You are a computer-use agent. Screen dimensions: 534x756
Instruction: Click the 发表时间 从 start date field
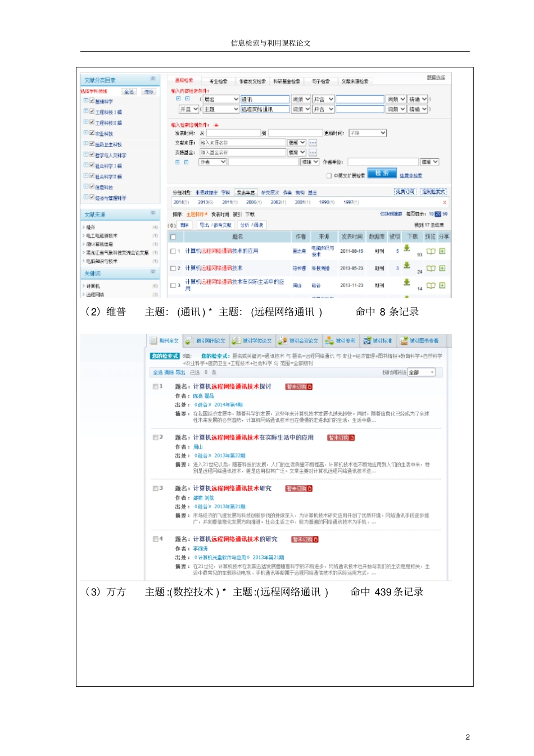(x=233, y=133)
